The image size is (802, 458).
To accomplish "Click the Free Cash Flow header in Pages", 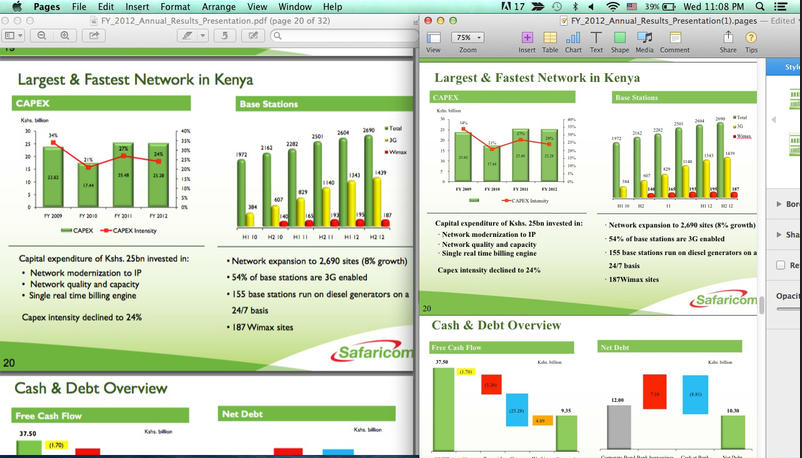I will click(x=501, y=347).
